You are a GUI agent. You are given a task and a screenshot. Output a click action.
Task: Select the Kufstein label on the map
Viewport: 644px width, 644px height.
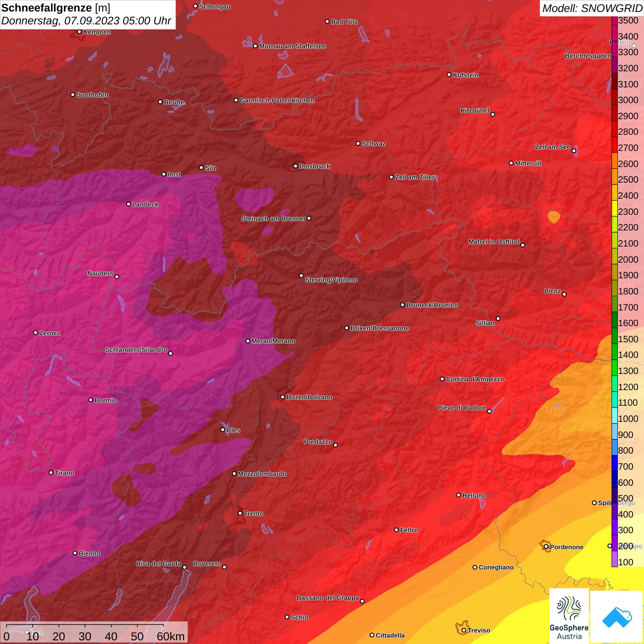[466, 75]
